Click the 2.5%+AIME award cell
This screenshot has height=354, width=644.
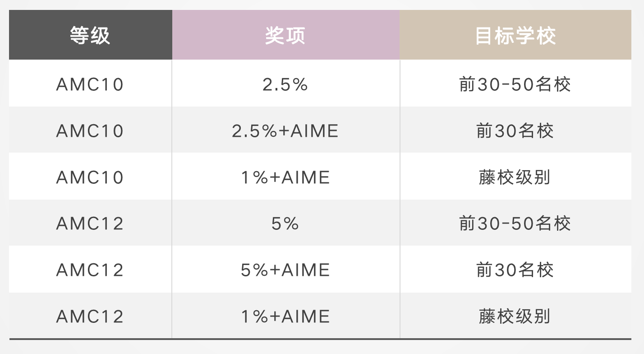(285, 131)
